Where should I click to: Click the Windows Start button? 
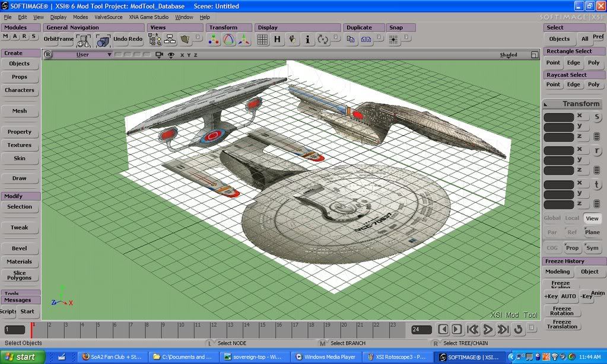point(22,357)
